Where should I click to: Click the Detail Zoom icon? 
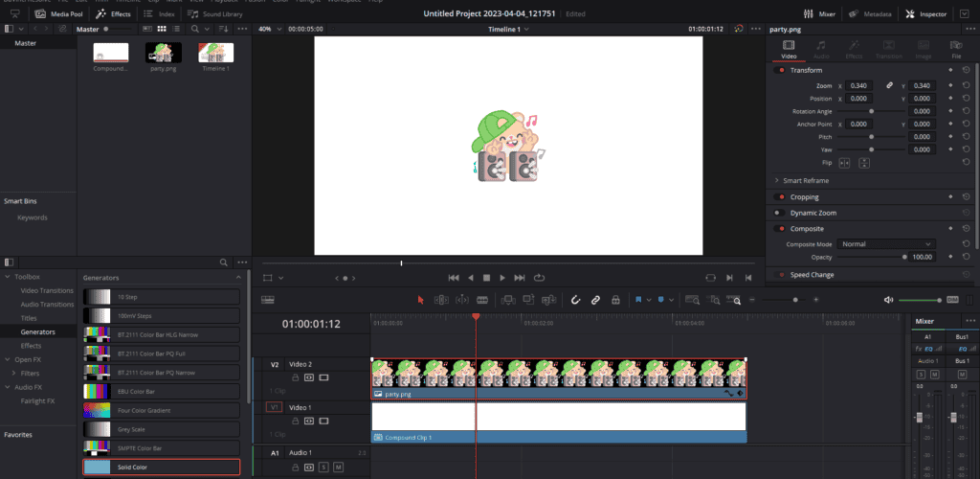point(713,300)
